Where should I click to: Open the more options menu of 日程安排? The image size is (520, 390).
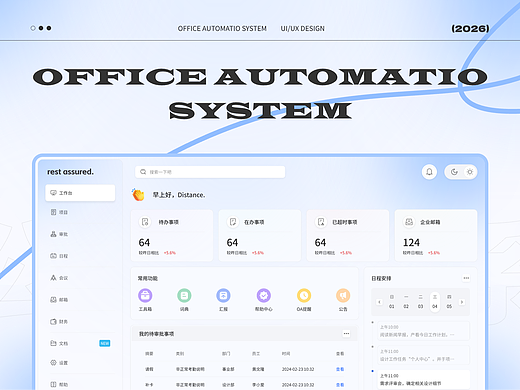pos(466,278)
